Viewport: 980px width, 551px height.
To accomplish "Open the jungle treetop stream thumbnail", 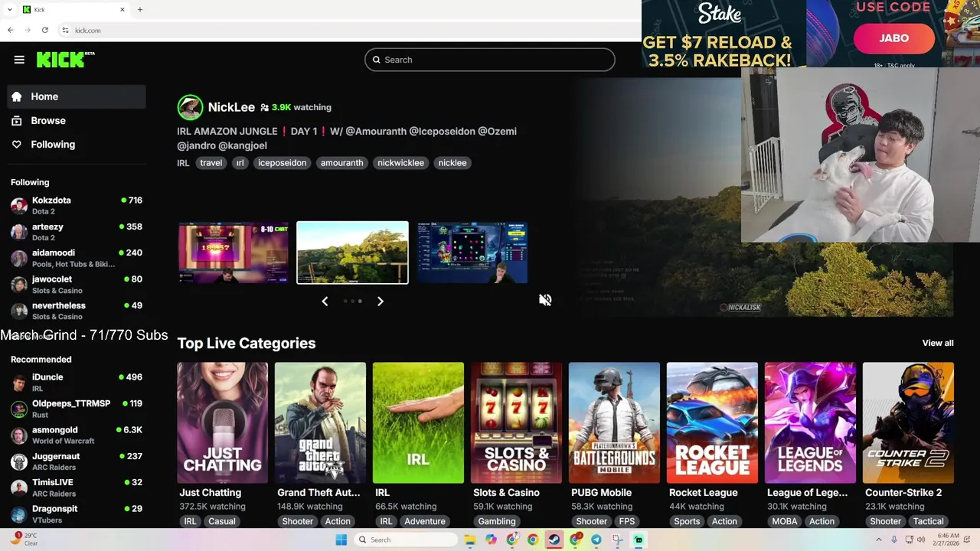I will tap(352, 253).
